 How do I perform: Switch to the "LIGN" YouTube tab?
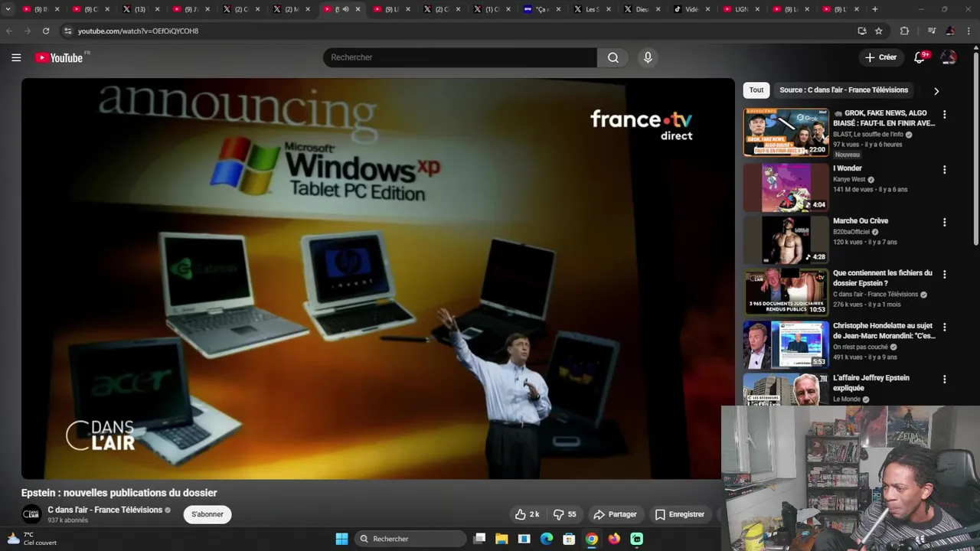coord(741,9)
